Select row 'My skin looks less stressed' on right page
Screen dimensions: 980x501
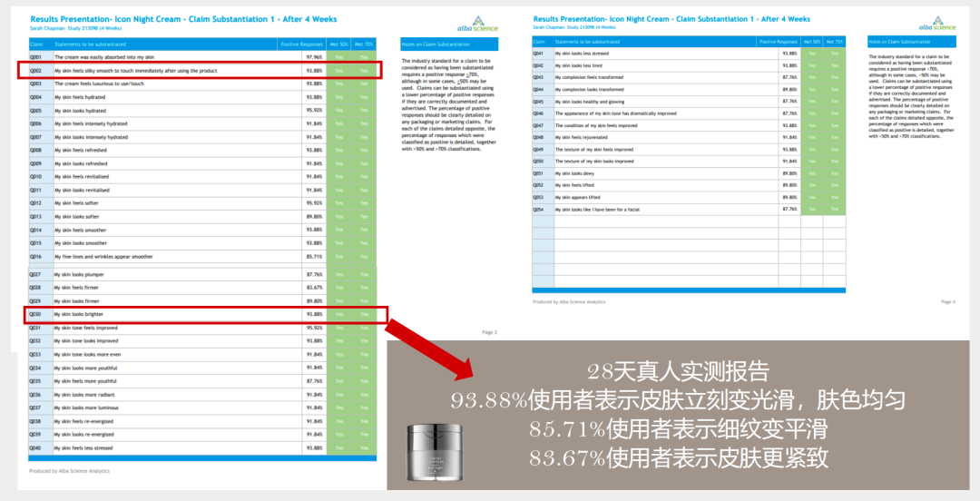[689, 54]
